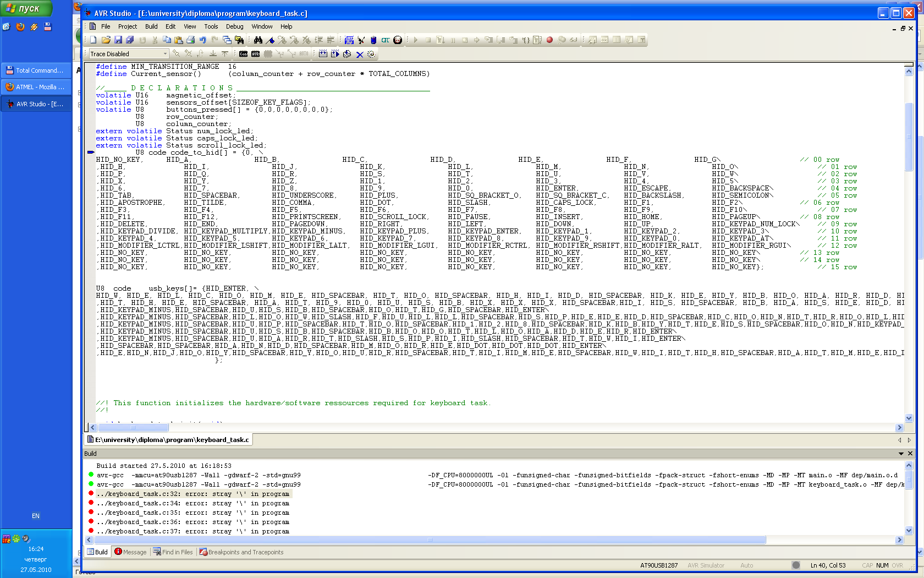Click the code editor horizontal scrollbar thumb
The image size is (924, 578).
[133, 427]
